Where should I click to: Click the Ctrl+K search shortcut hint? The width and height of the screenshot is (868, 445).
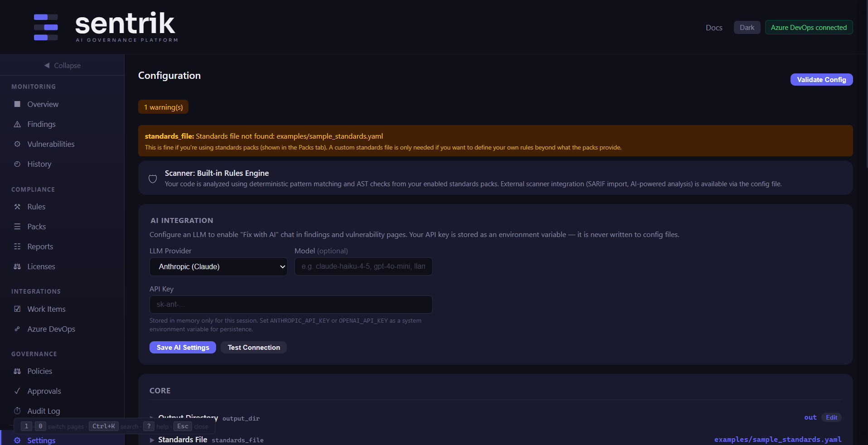click(104, 426)
